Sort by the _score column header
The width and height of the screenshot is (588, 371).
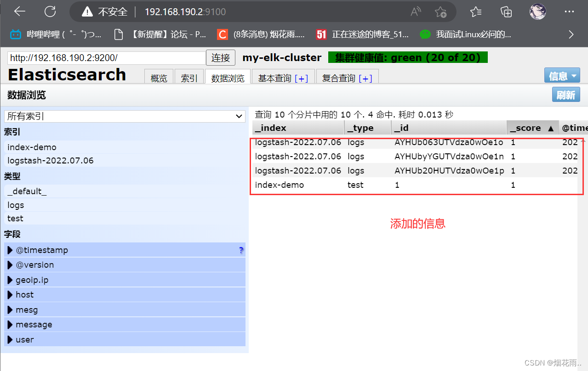533,128
